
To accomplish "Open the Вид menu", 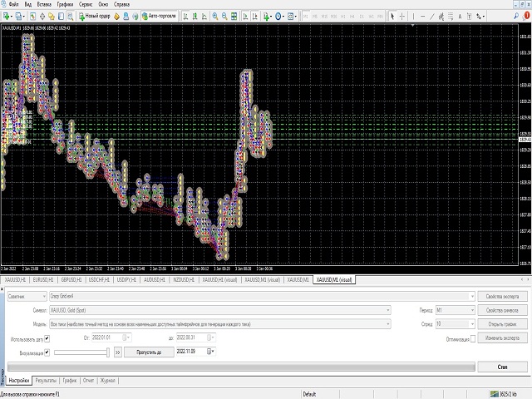I will click(28, 4).
